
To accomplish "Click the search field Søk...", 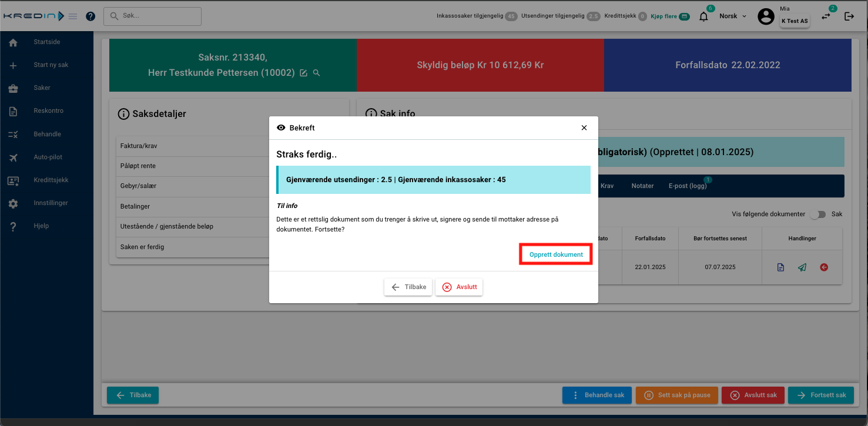I will [152, 16].
